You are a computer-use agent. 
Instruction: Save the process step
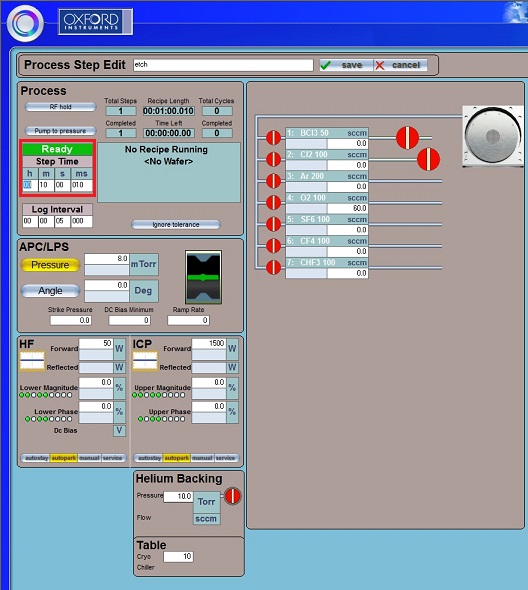pos(346,65)
